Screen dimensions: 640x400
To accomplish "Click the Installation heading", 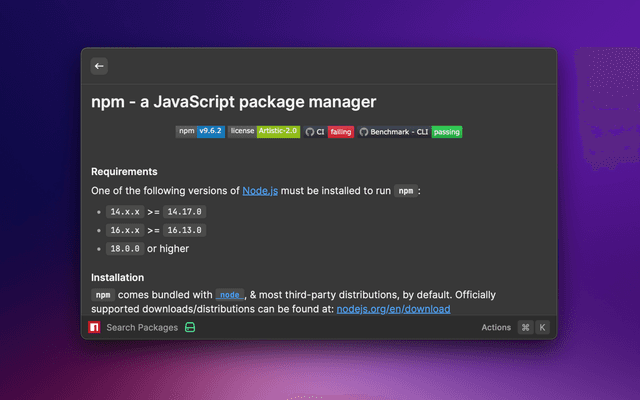I will 118,278.
